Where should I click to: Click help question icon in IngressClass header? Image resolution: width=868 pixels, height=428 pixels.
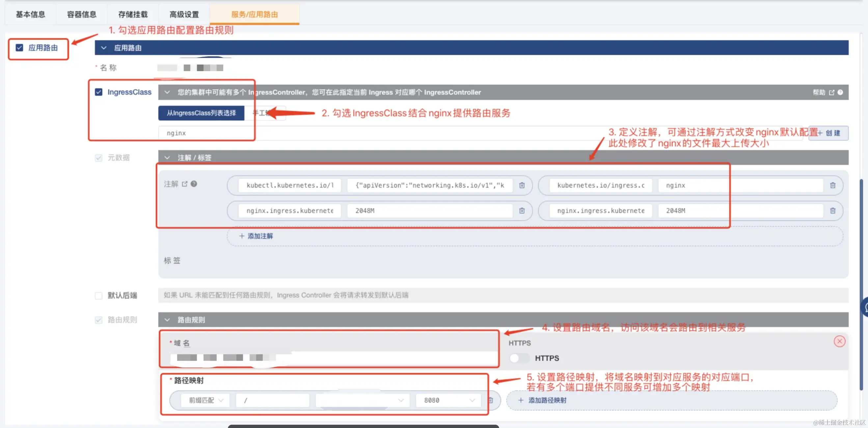click(840, 92)
